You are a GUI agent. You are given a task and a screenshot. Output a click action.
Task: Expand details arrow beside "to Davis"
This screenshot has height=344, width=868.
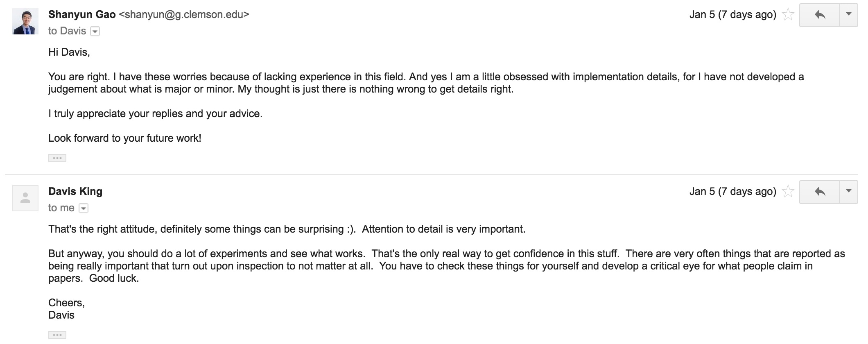click(x=95, y=32)
